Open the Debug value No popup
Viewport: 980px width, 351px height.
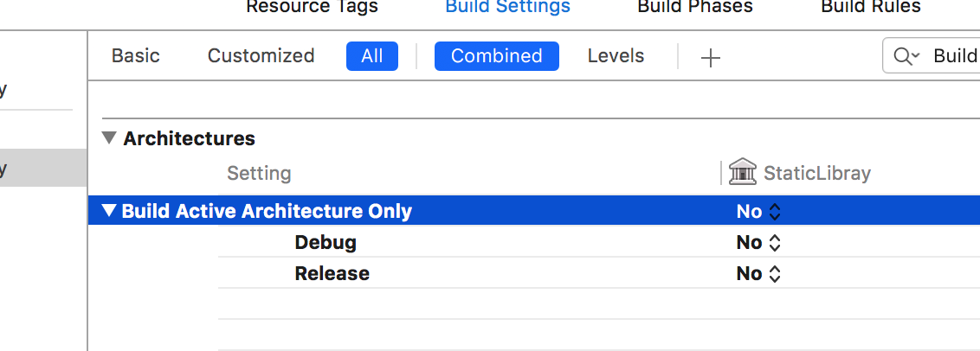pos(759,242)
